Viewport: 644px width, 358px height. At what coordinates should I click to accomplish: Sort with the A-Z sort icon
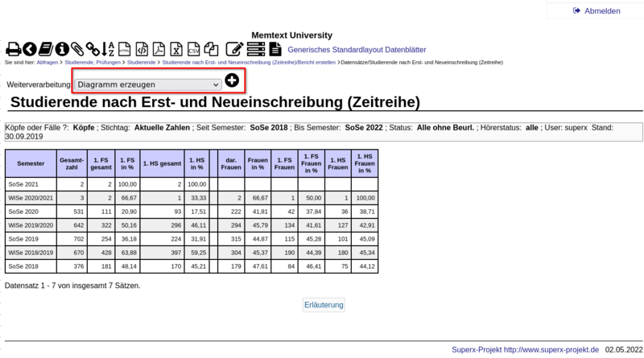(108, 49)
